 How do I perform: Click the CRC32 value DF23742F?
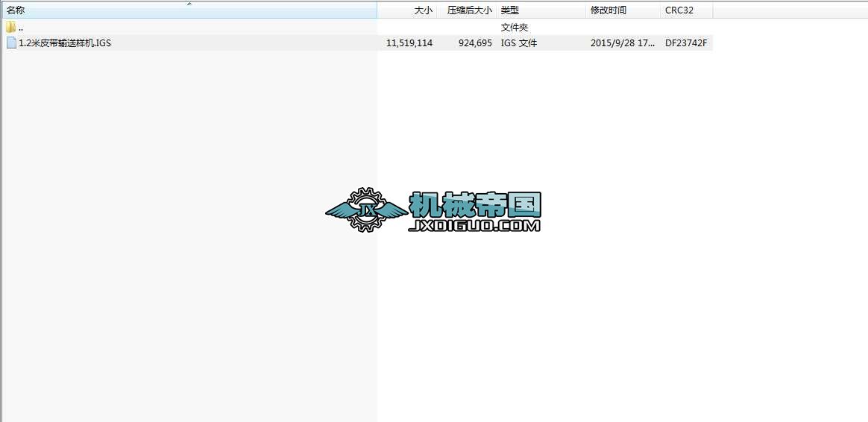(x=686, y=42)
